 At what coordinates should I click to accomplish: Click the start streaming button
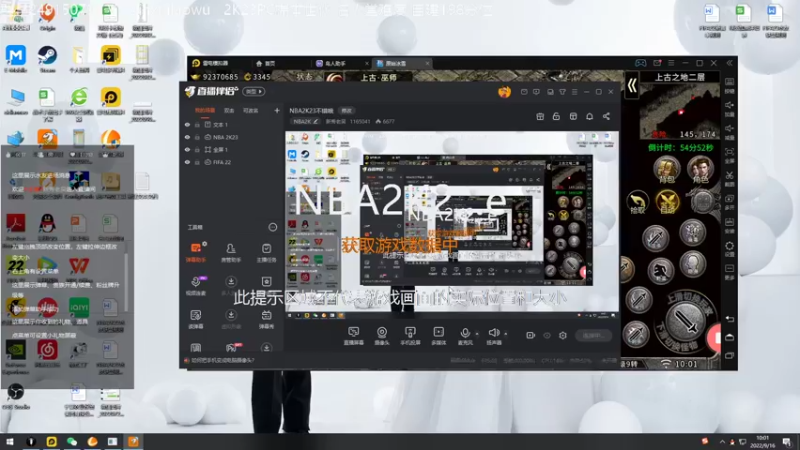coord(593,335)
